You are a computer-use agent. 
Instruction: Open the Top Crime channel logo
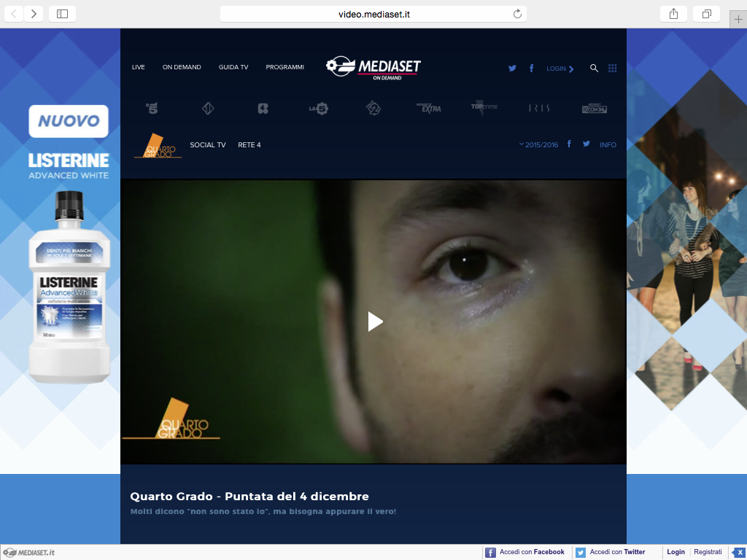click(x=484, y=108)
